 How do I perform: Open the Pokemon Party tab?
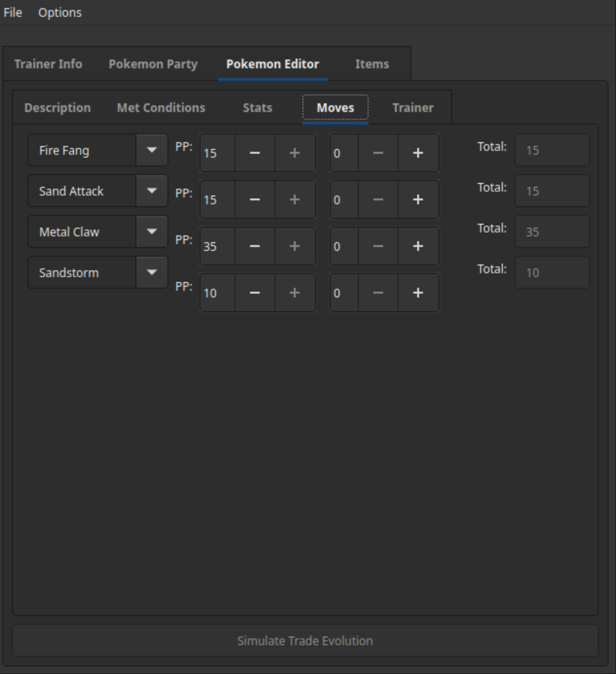[153, 64]
